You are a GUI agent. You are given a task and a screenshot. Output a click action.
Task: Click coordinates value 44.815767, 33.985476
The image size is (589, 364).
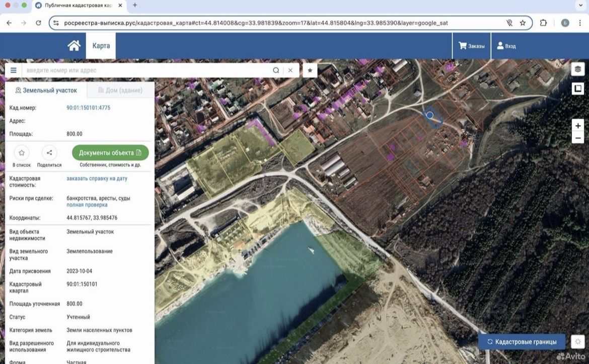tap(92, 218)
